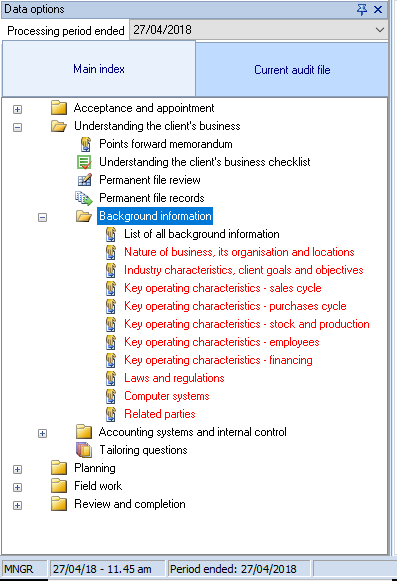
Task: Open Key operating characteristics - sales cycle
Action: pos(223,288)
